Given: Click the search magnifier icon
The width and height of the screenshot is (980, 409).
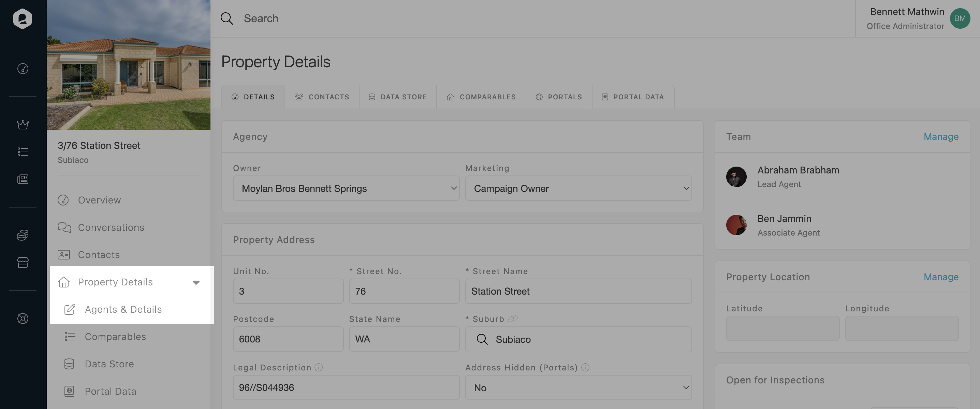Looking at the screenshot, I should 227,18.
